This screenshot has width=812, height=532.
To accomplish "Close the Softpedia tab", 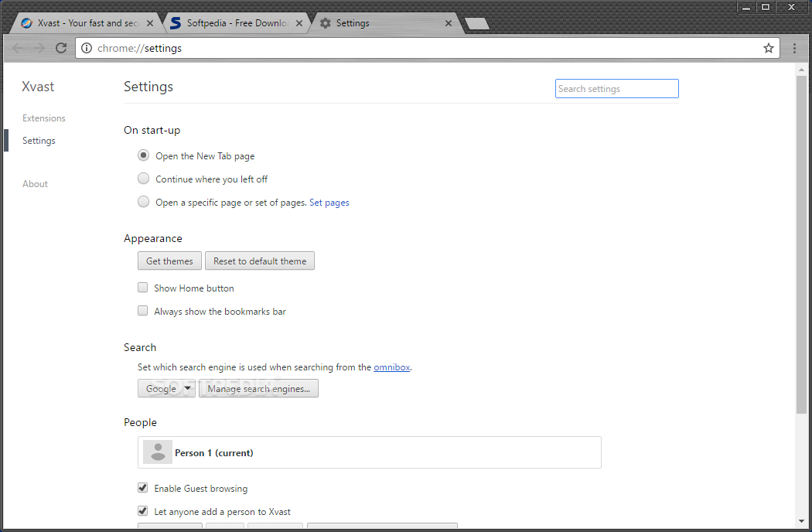I will click(299, 23).
